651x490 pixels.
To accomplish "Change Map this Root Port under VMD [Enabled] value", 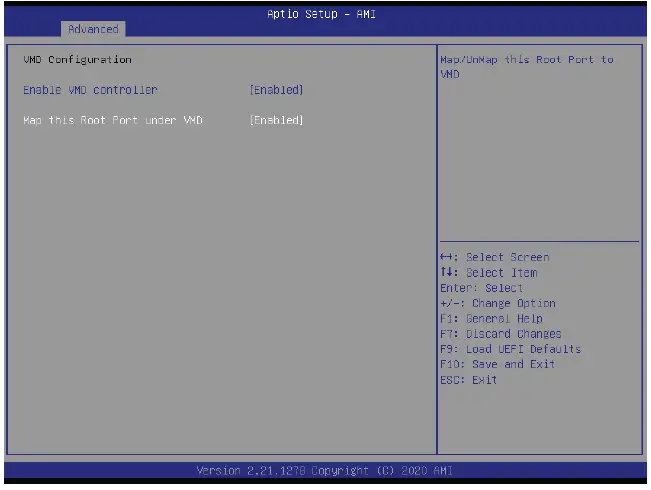I will (277, 120).
